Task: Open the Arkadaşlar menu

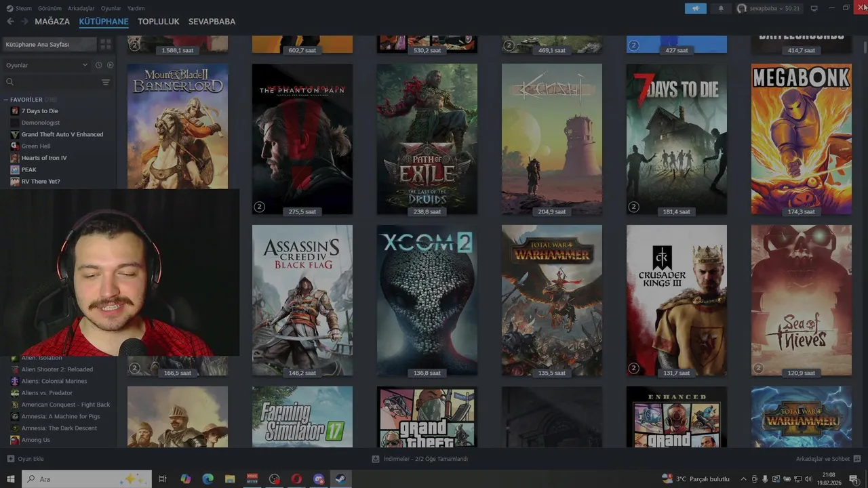Action: pos(81,8)
